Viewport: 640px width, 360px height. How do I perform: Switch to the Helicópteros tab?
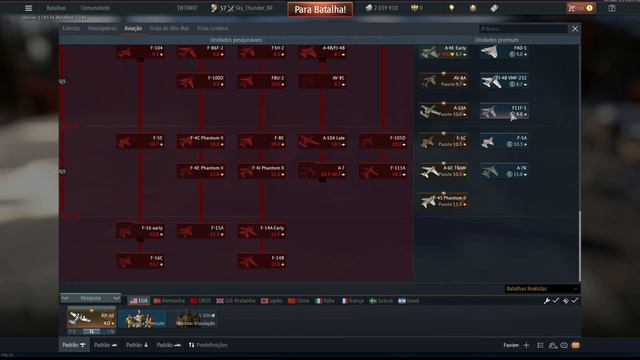tap(102, 28)
